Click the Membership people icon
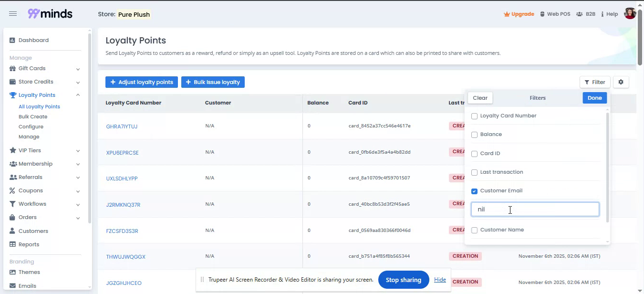Viewport: 644px width, 294px height. tap(13, 164)
